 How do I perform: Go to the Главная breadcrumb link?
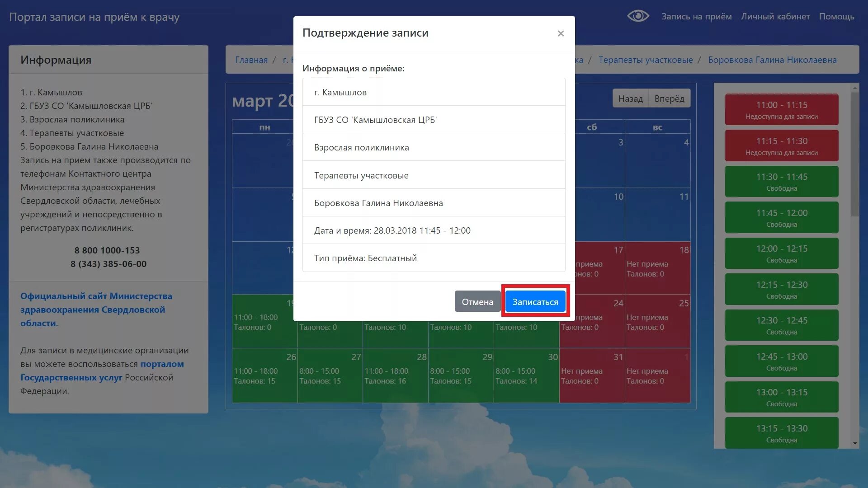(251, 60)
